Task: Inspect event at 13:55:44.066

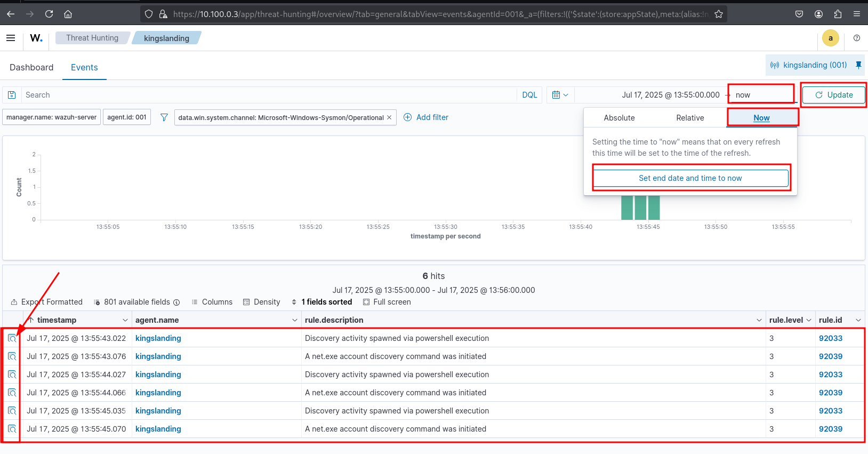Action: point(12,393)
